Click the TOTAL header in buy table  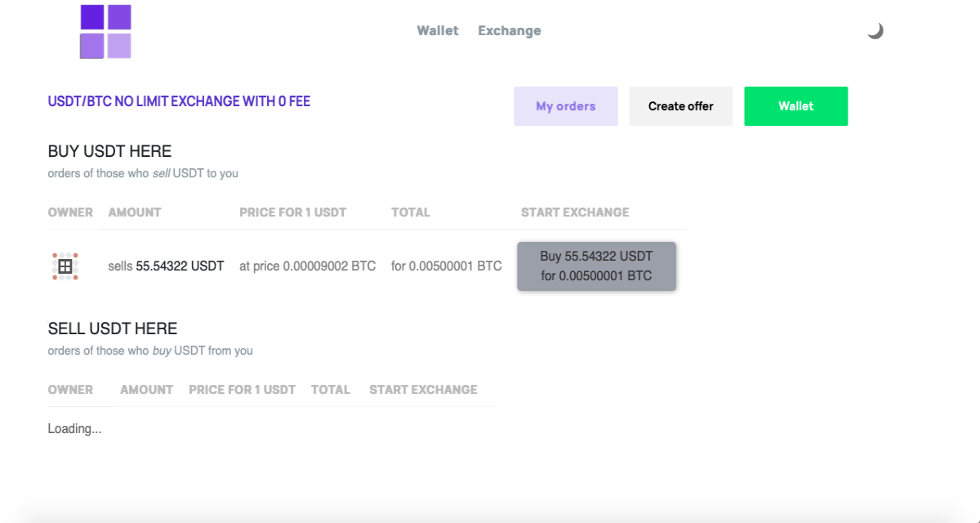[411, 212]
